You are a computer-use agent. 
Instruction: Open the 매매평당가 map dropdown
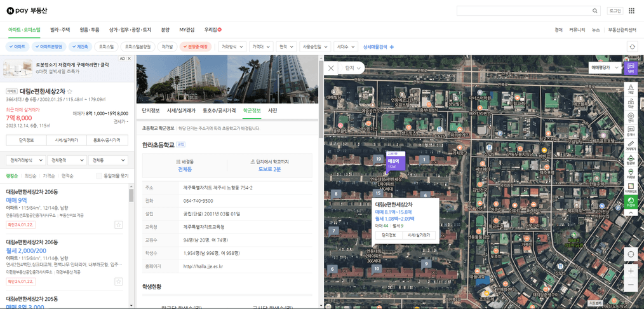(x=605, y=68)
